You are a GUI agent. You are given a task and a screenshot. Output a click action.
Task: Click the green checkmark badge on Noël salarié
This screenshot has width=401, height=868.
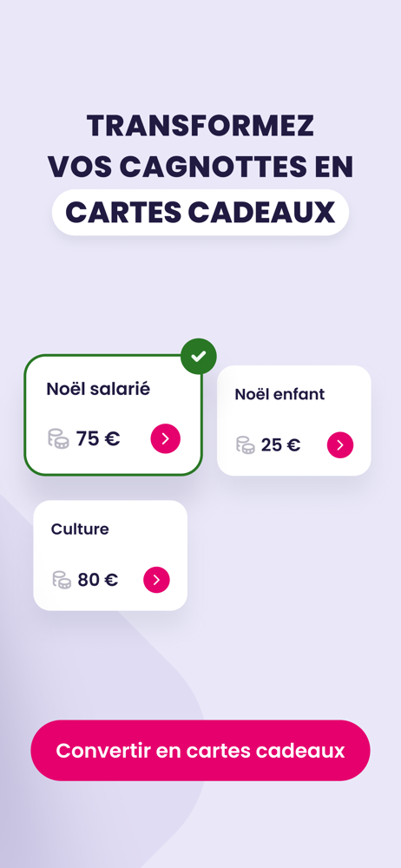[198, 356]
